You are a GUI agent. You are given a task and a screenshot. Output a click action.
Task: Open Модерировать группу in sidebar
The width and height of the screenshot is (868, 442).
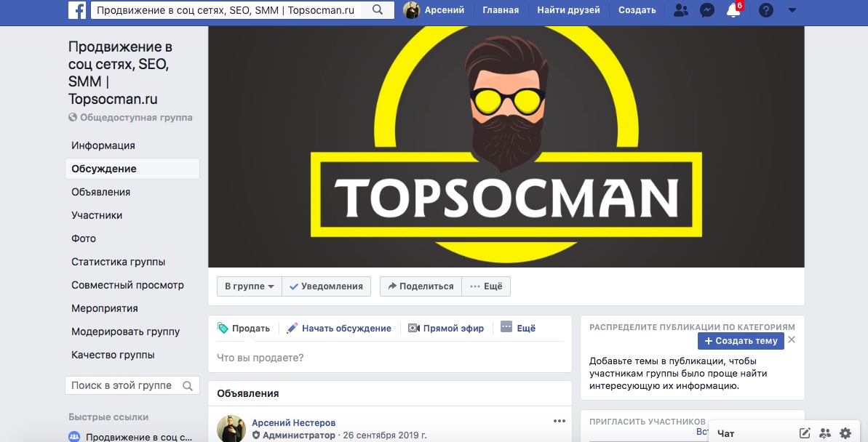(126, 331)
